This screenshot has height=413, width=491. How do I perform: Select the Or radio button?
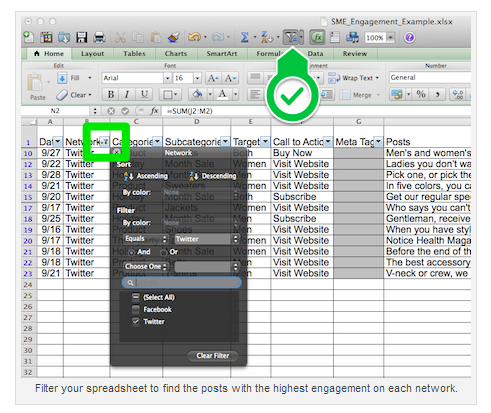pos(163,252)
